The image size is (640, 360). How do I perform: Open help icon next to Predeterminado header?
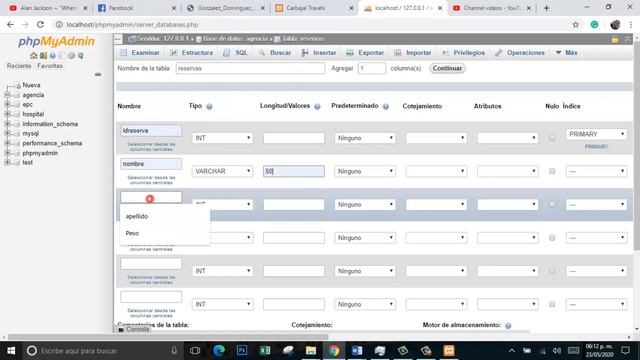point(386,107)
